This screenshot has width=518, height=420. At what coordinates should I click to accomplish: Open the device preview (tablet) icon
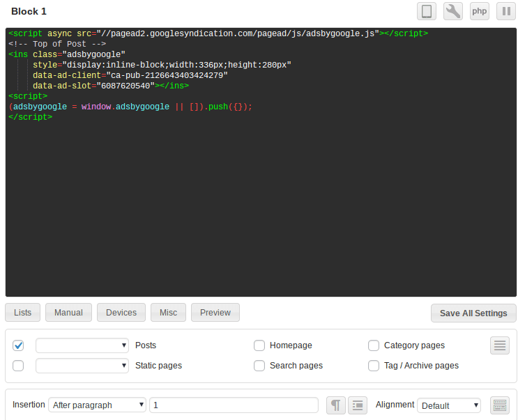click(x=427, y=12)
